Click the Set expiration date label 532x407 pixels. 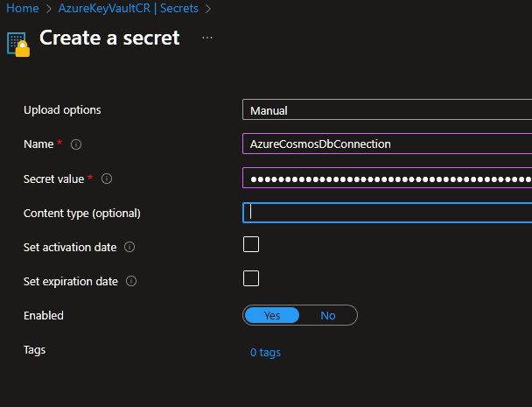click(x=71, y=282)
